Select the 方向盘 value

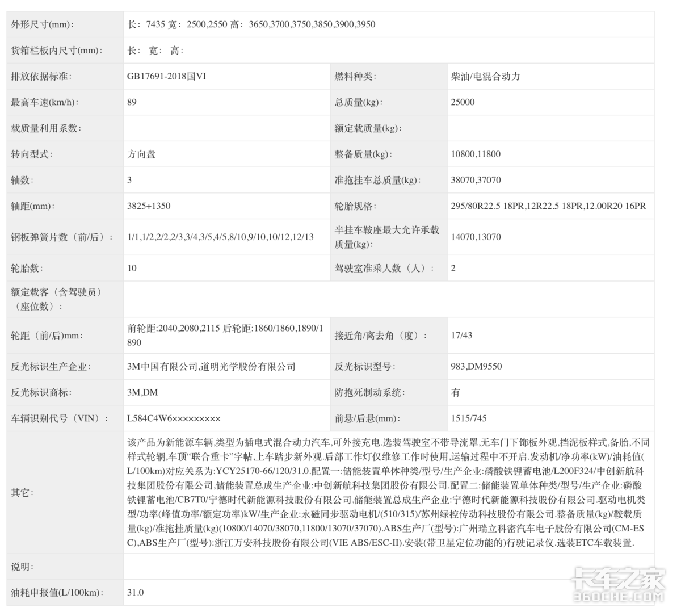point(141,154)
